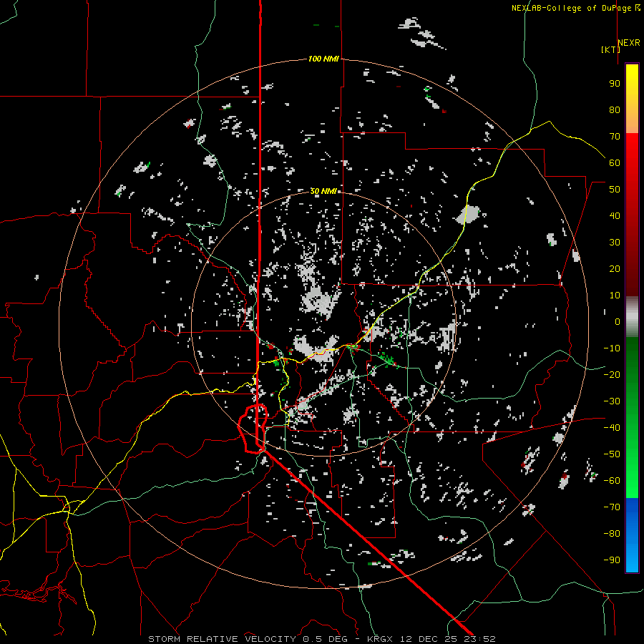Click the 50 value on velocity scale
This screenshot has height=644, width=644.
point(615,190)
